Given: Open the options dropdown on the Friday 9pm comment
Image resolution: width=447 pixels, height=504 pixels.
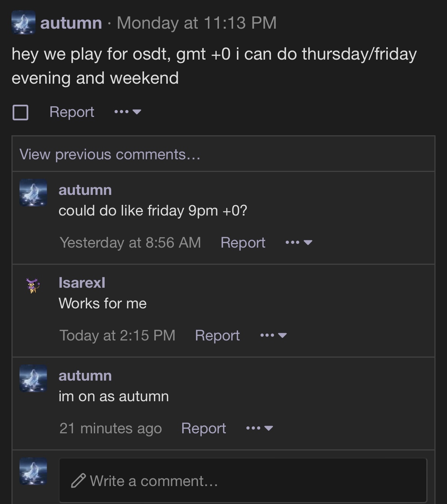Looking at the screenshot, I should click(x=299, y=243).
